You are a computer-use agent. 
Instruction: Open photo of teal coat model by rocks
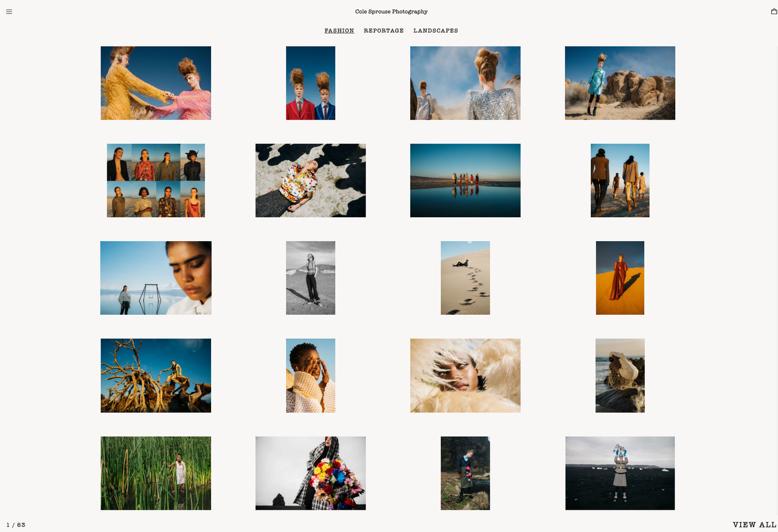click(x=620, y=83)
